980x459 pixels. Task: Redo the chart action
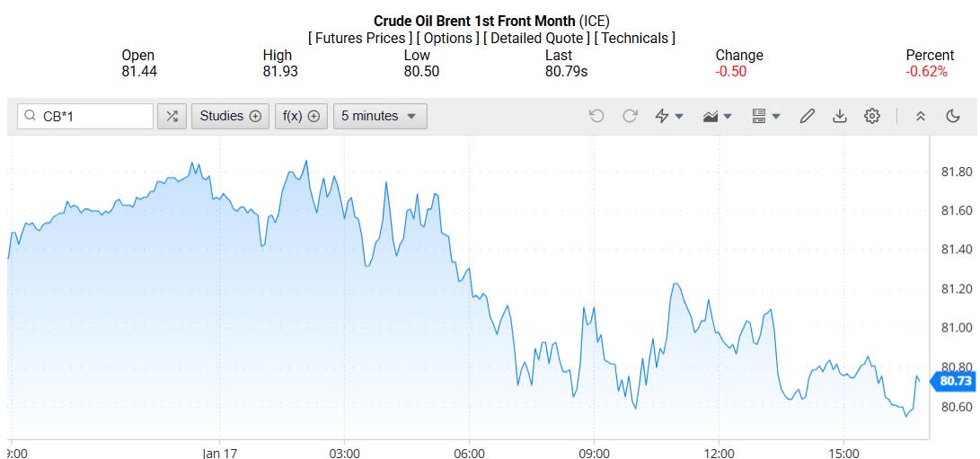coord(630,116)
